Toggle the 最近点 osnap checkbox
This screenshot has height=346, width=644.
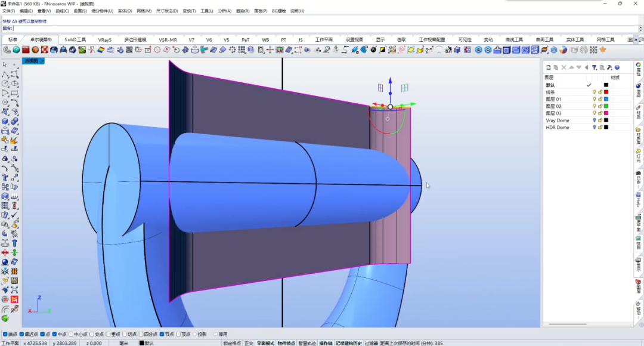tap(21, 335)
